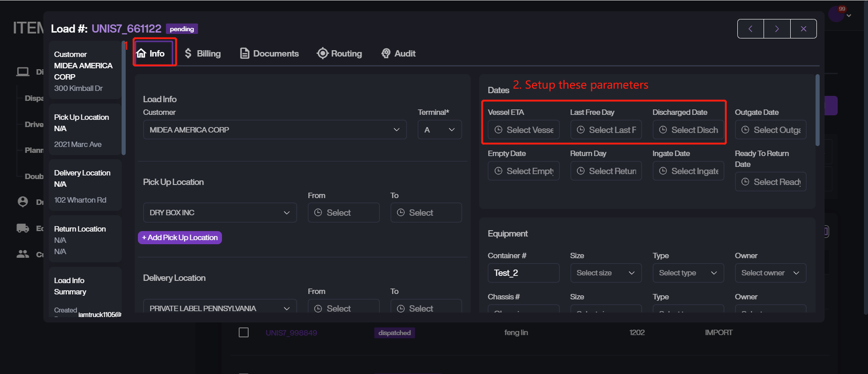Go to the next load arrow
Image resolution: width=868 pixels, height=374 pixels.
pyautogui.click(x=777, y=29)
